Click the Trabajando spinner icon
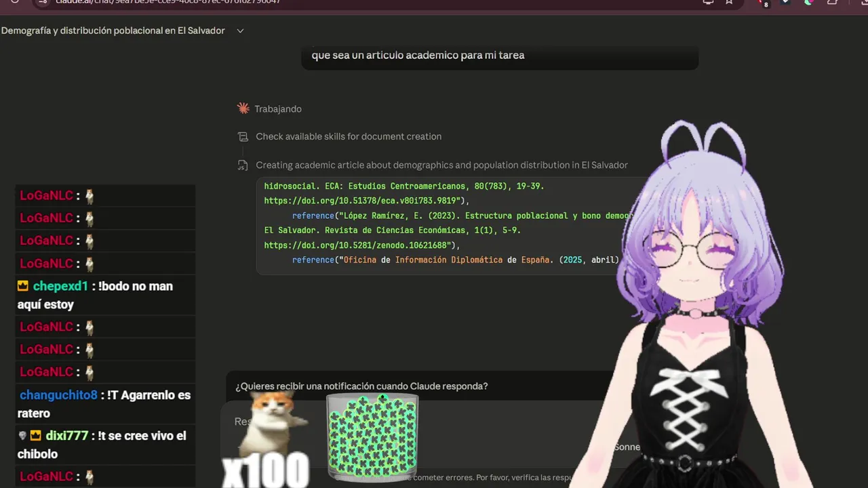The width and height of the screenshot is (868, 488). click(243, 108)
